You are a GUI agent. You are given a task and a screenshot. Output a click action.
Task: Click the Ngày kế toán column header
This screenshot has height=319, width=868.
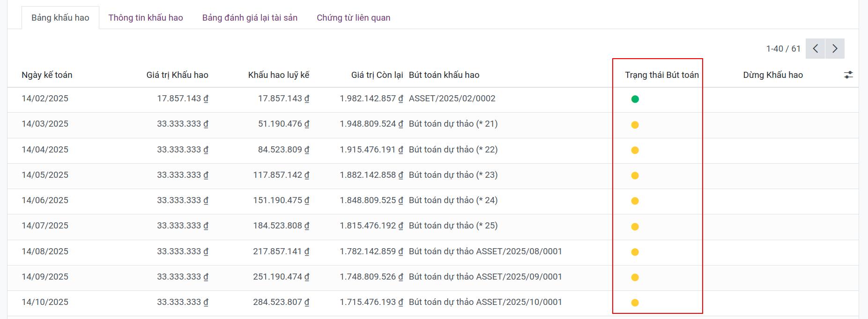coord(47,75)
